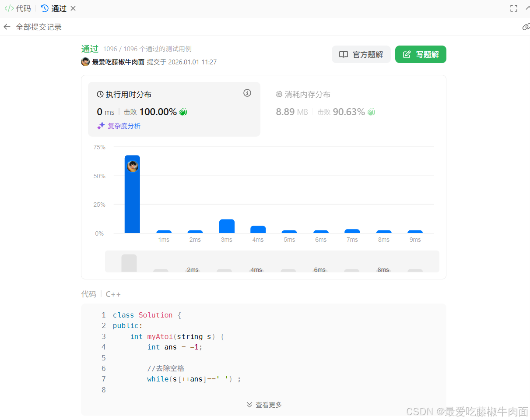
Task: Click the link icon below the fullscreen control
Action: point(526,27)
